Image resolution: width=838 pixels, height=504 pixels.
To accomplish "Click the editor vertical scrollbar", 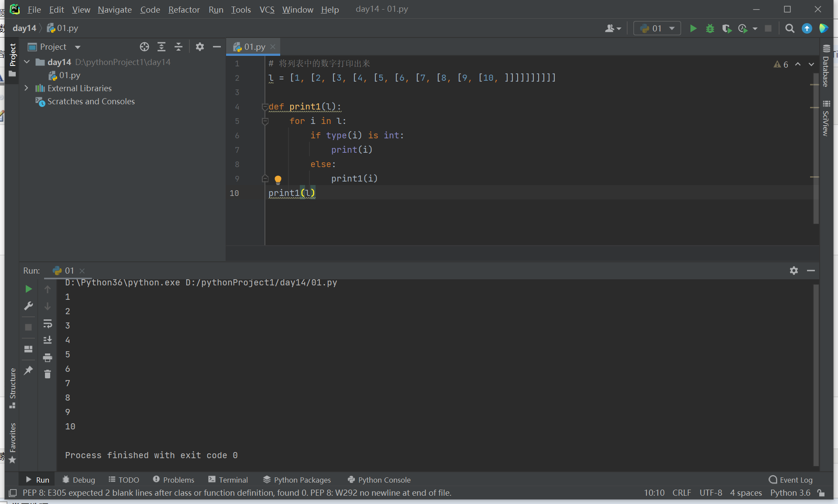I will [816, 148].
